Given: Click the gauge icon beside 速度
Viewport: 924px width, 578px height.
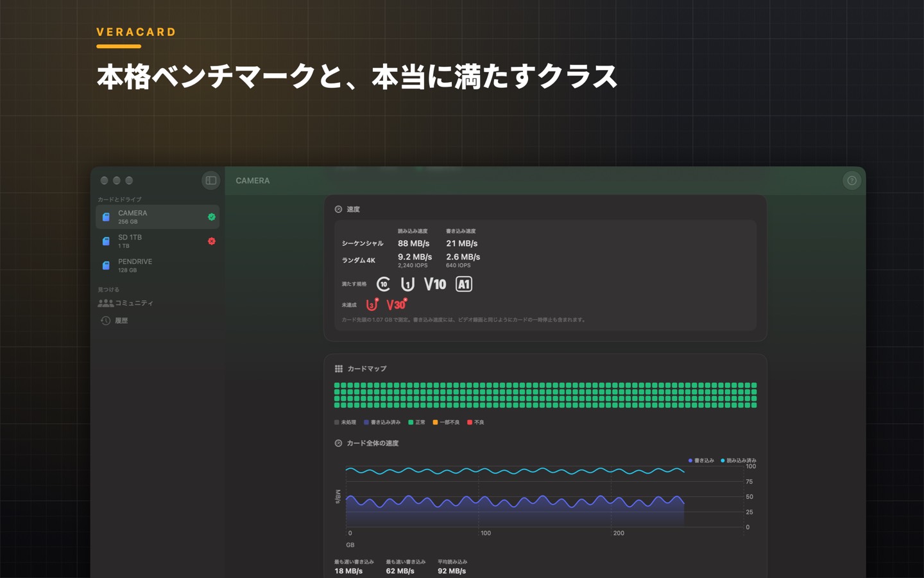Looking at the screenshot, I should click(x=338, y=209).
